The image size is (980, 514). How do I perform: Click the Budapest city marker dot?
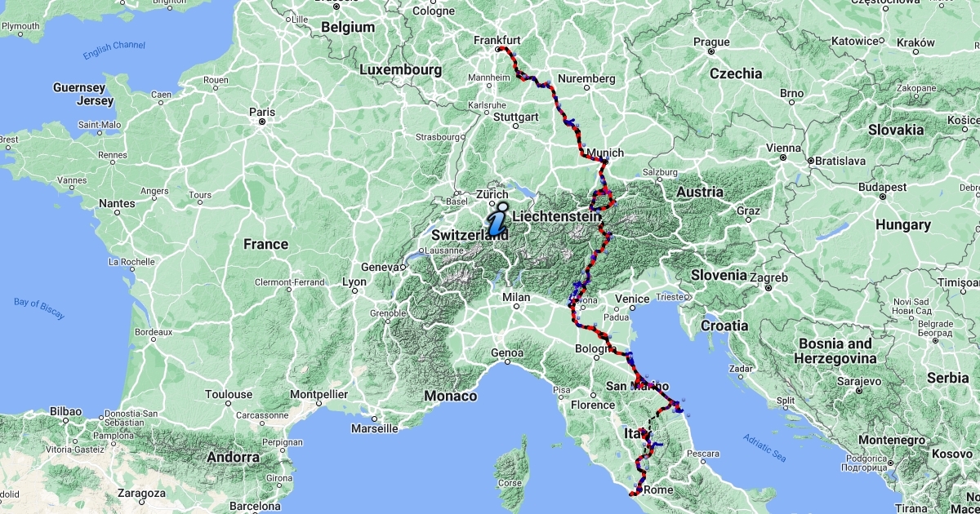[883, 197]
